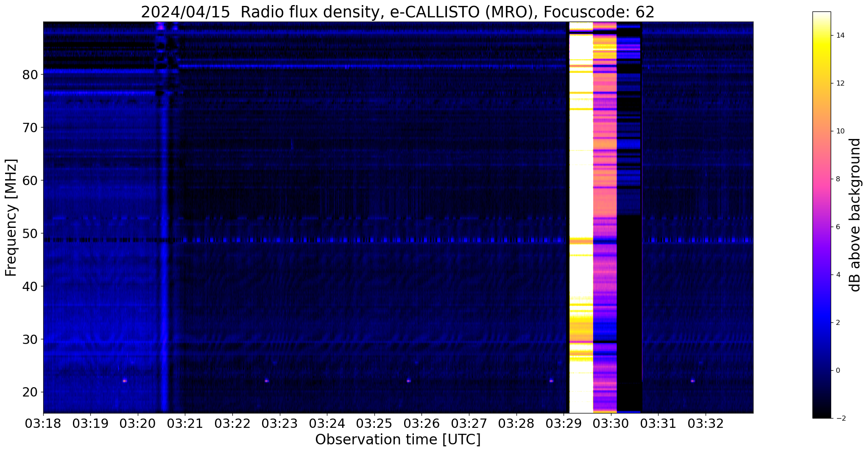Click the 03:29 time tick label
This screenshot has width=868, height=452.
[564, 423]
